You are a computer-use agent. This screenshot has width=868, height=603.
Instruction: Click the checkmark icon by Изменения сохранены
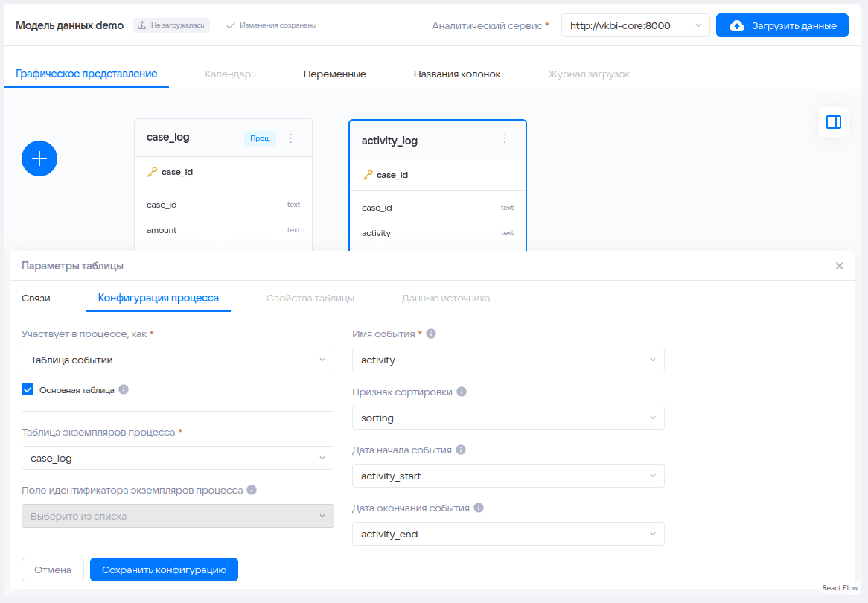coord(231,25)
